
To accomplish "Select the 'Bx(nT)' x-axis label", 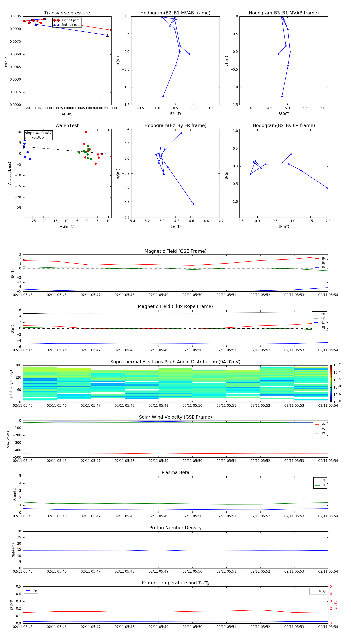I will tap(284, 227).
